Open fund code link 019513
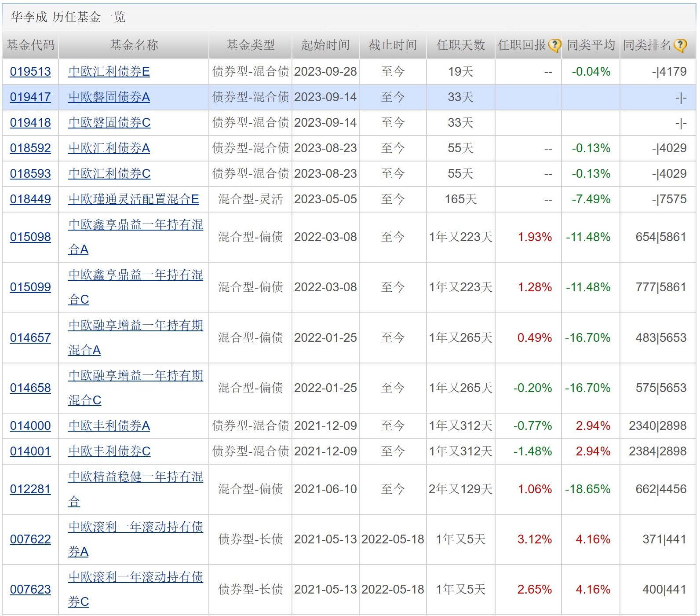700x616 pixels. pos(30,72)
